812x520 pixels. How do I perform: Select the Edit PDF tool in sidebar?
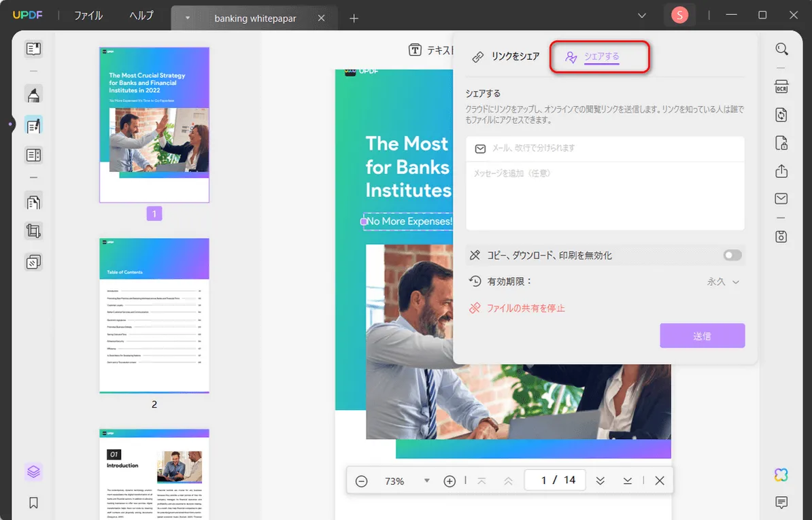[33, 125]
